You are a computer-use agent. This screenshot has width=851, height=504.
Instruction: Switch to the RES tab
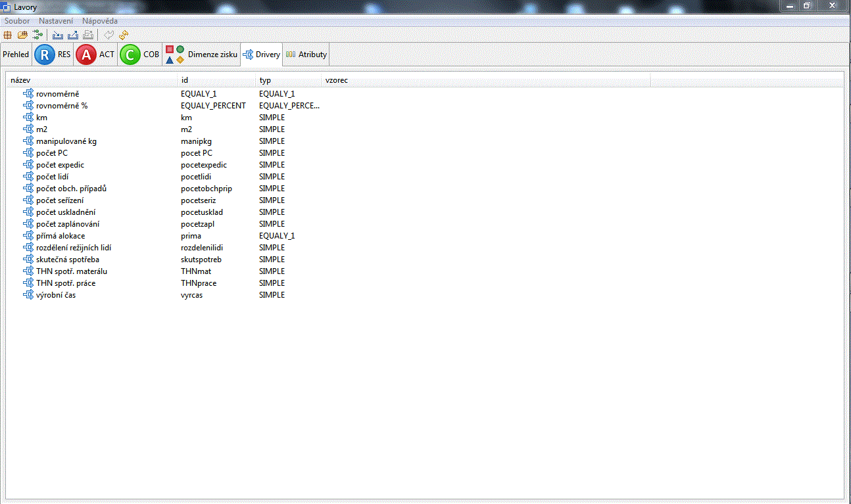53,55
